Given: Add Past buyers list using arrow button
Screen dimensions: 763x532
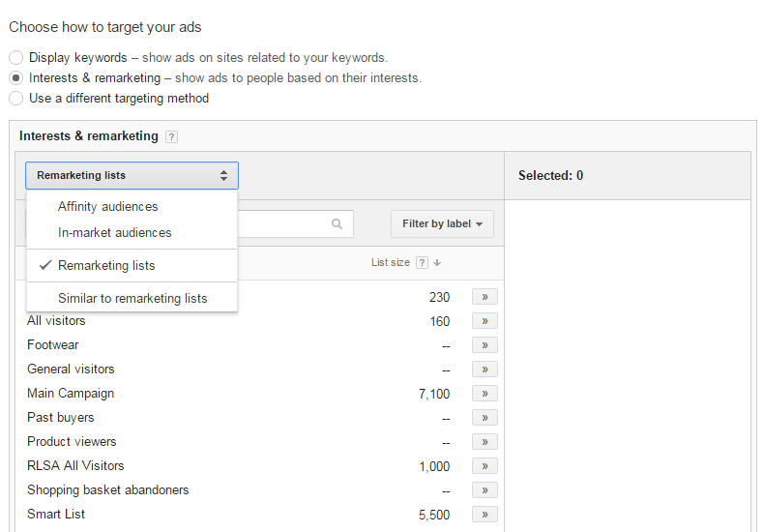Looking at the screenshot, I should tap(484, 418).
